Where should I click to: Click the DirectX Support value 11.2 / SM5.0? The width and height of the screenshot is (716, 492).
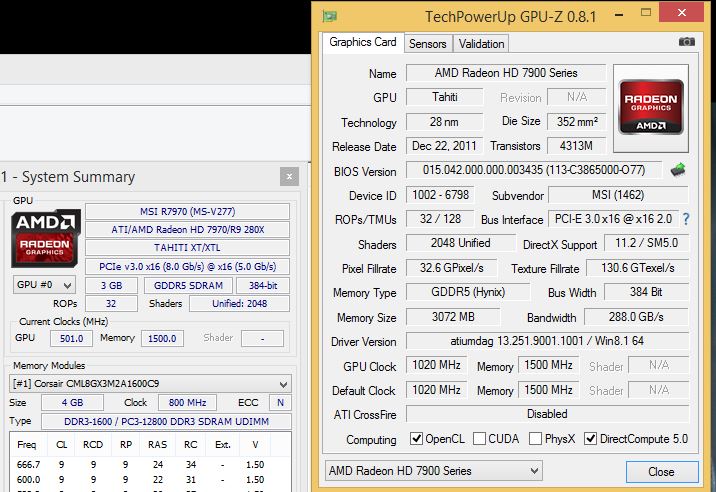[646, 243]
